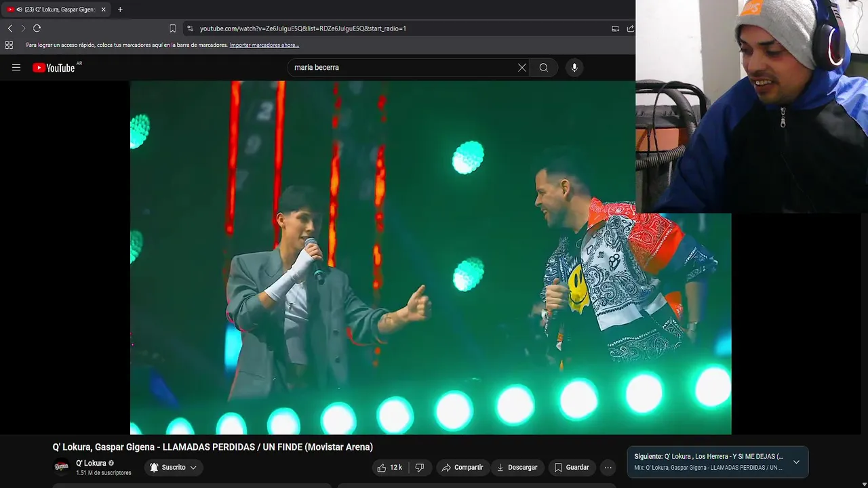Viewport: 868px width, 488px height.
Task: Click the URL address bar
Action: tap(400, 28)
